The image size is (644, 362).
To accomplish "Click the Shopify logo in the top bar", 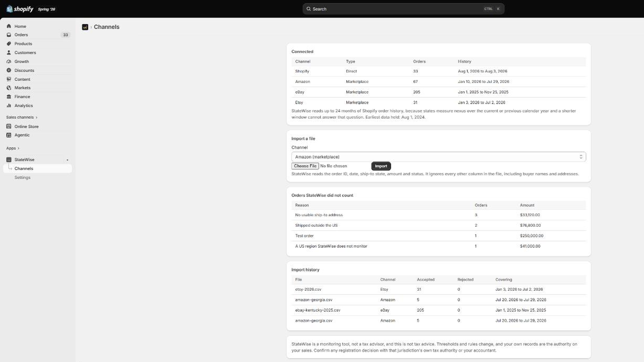I will pyautogui.click(x=20, y=9).
